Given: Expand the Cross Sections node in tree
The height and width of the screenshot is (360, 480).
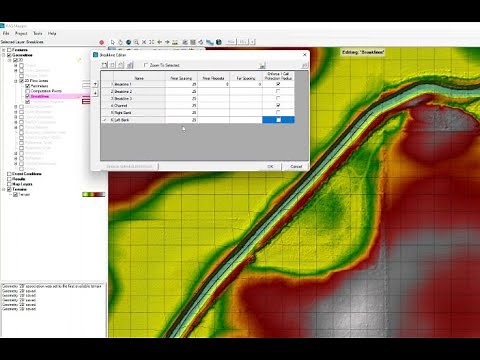Looking at the screenshot, I should (x=15, y=71).
